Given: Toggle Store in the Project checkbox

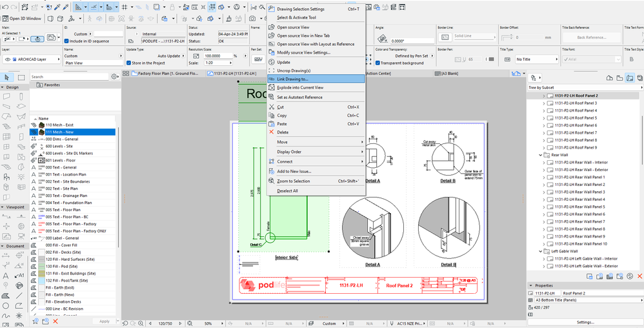Looking at the screenshot, I should coord(128,63).
